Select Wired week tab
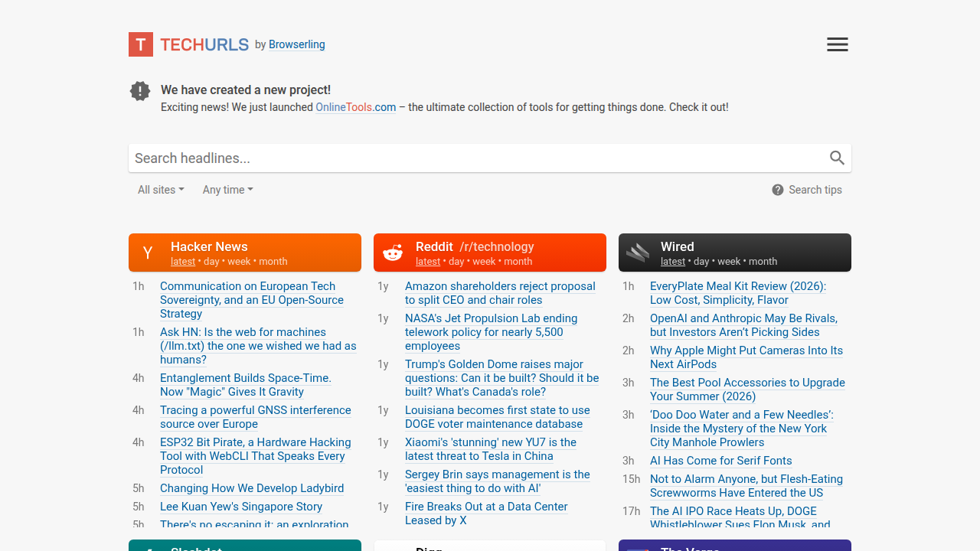The image size is (980, 551). pos(729,261)
